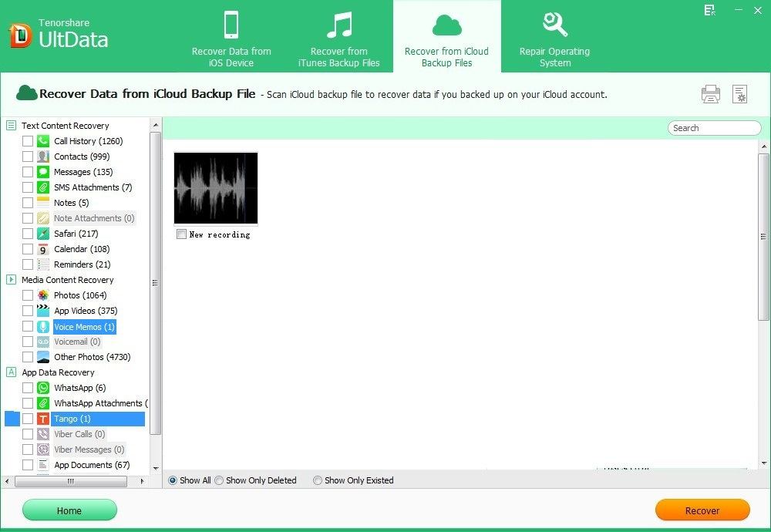Collapse the App Data Recovery section

point(10,372)
